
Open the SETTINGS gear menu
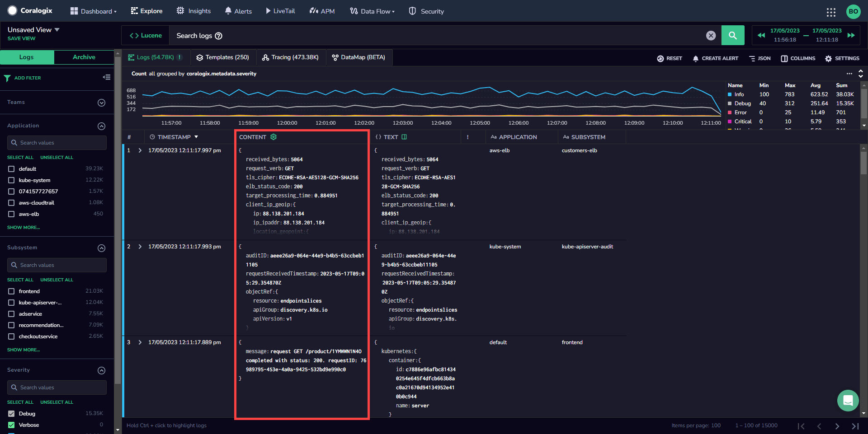click(842, 58)
